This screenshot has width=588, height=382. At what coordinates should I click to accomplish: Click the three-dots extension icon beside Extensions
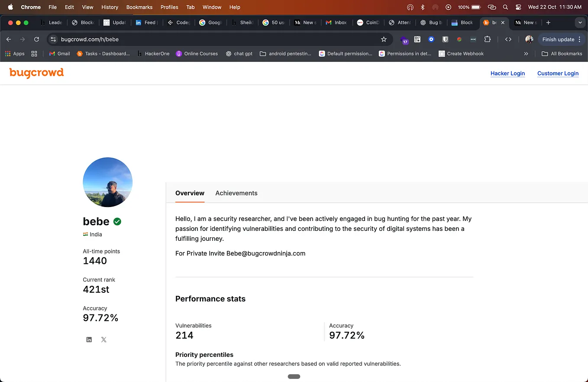point(473,39)
